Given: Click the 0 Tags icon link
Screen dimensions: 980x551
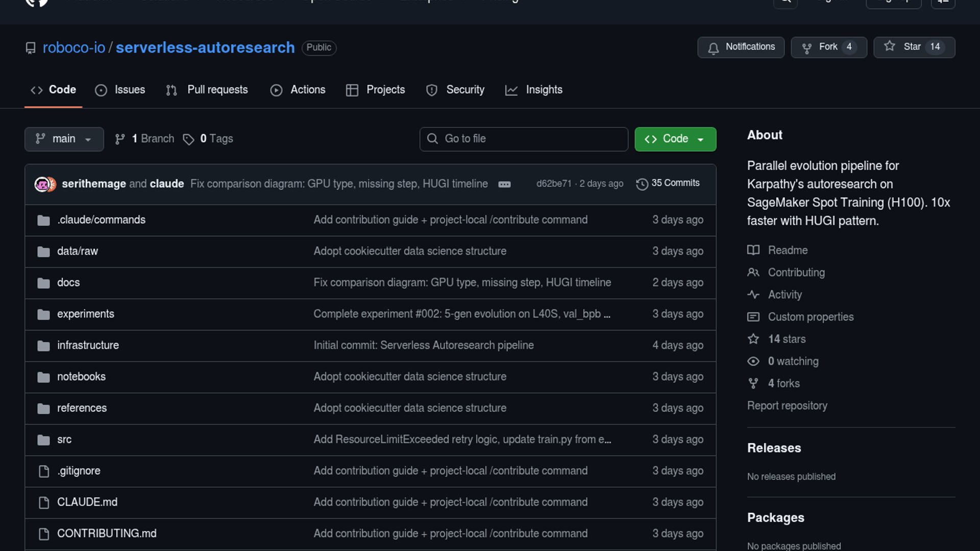Looking at the screenshot, I should click(208, 139).
